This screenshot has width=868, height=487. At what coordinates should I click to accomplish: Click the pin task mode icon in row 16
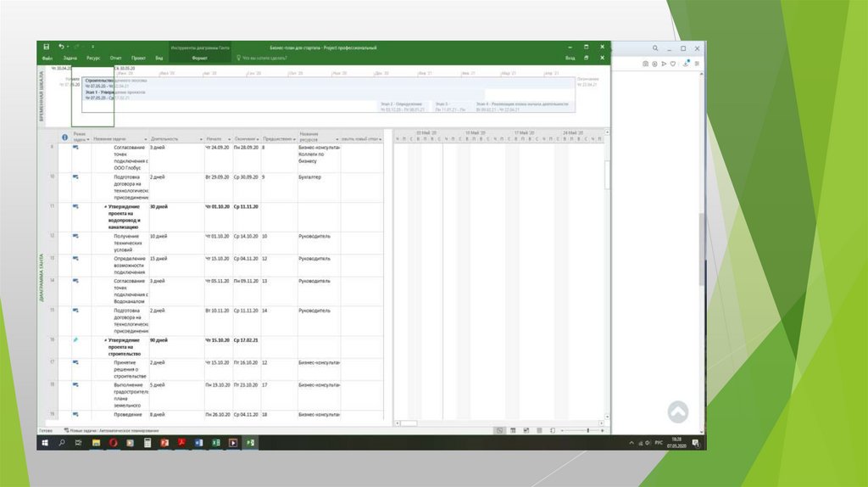75,339
